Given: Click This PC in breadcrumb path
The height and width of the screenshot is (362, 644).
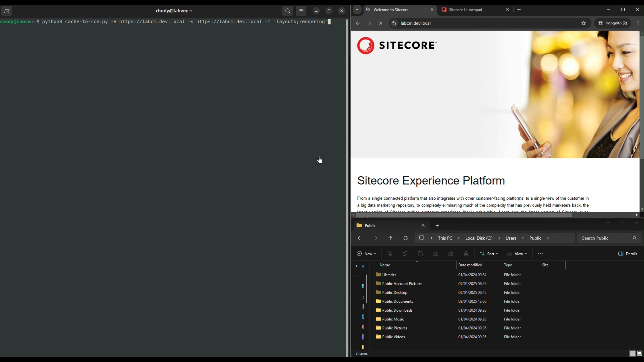Looking at the screenshot, I should pos(445,238).
